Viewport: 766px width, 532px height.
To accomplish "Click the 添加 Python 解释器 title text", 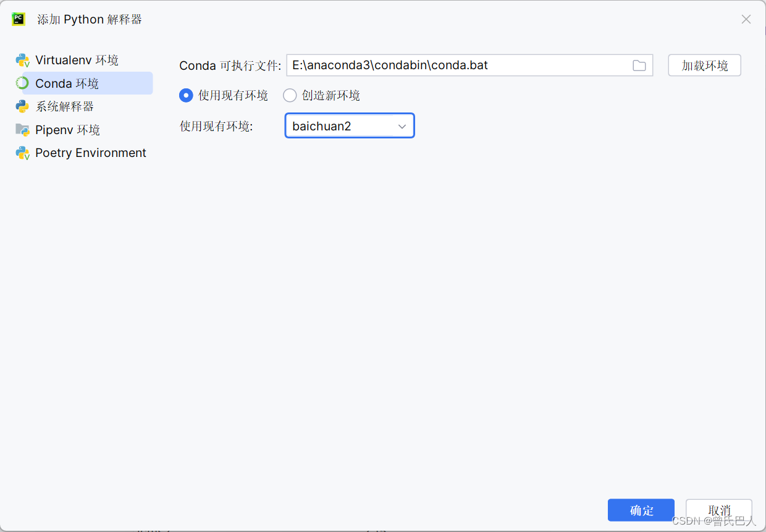I will point(90,20).
